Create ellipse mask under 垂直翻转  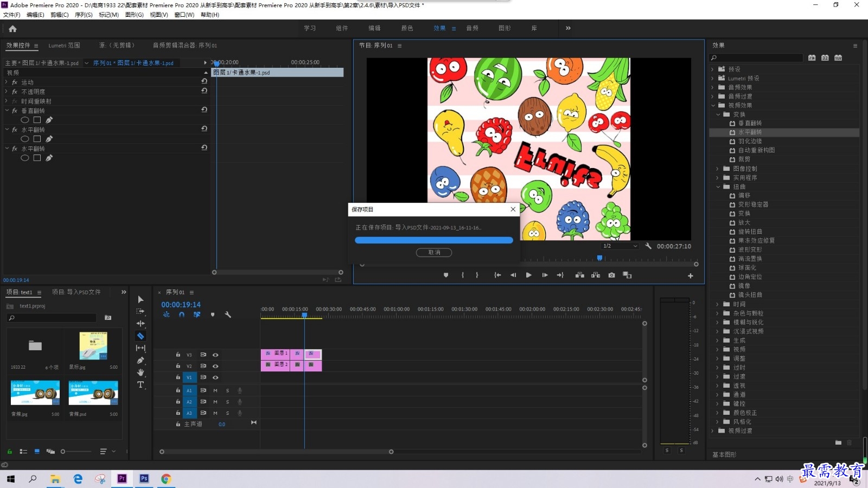(x=25, y=120)
